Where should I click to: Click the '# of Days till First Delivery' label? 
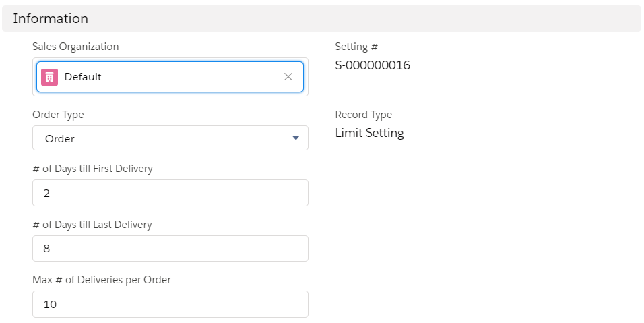(92, 169)
